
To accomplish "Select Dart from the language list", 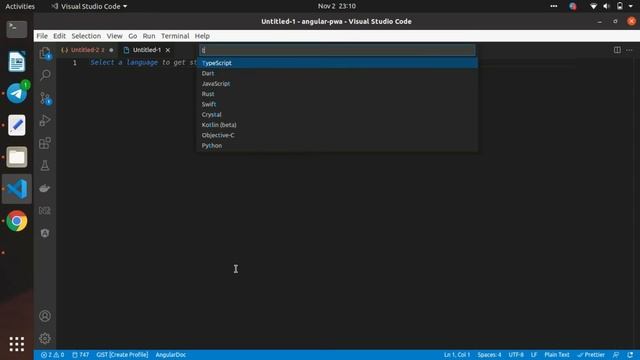I will click(x=338, y=73).
